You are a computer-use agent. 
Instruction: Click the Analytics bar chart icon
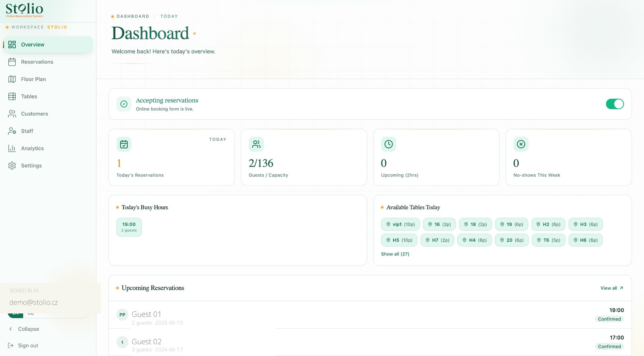pyautogui.click(x=12, y=148)
